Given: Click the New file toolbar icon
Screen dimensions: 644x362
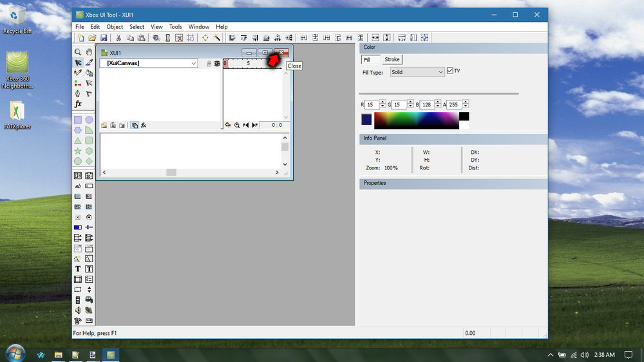Looking at the screenshot, I should point(81,38).
